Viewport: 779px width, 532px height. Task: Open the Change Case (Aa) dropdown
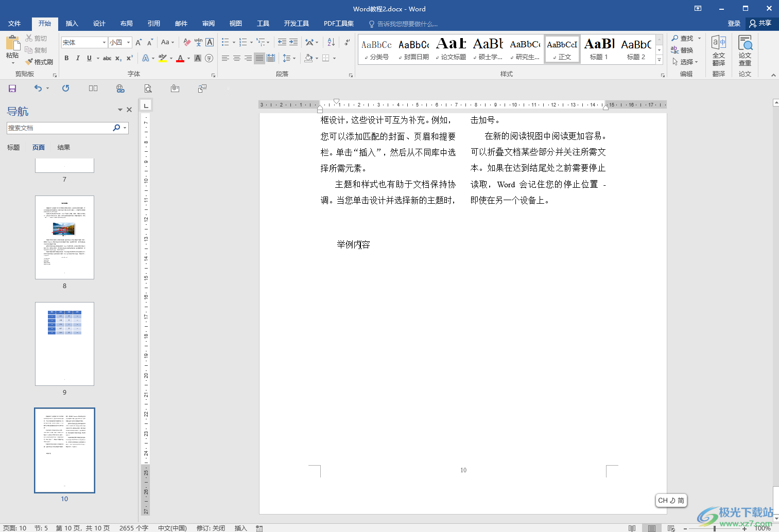[167, 42]
